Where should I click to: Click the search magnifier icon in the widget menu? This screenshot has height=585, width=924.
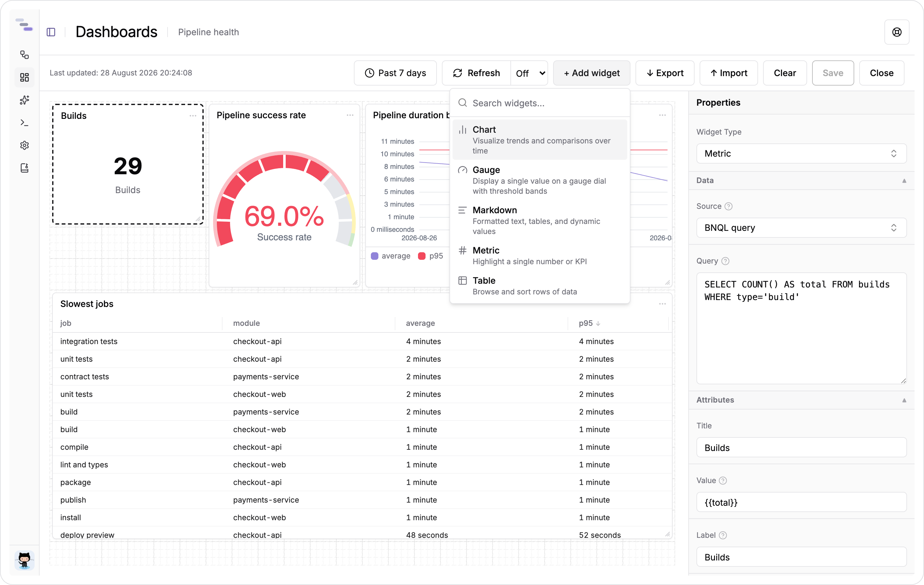(x=463, y=103)
